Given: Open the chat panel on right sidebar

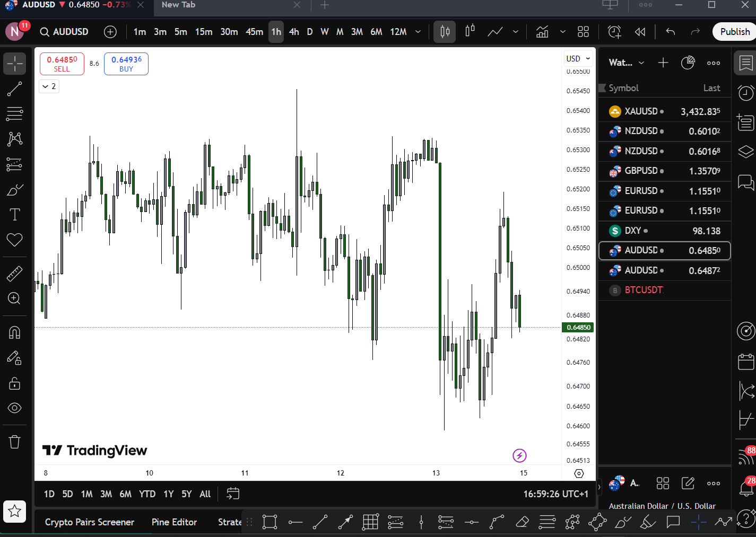Looking at the screenshot, I should pyautogui.click(x=745, y=183).
